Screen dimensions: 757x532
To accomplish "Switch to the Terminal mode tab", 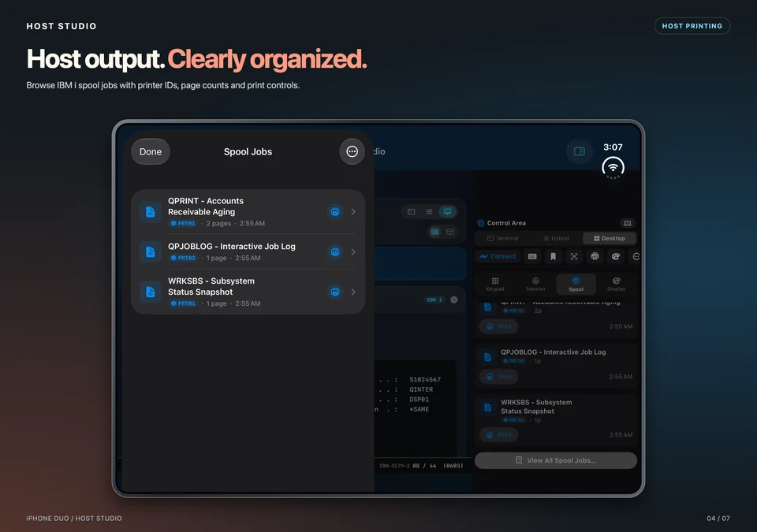I will click(502, 239).
